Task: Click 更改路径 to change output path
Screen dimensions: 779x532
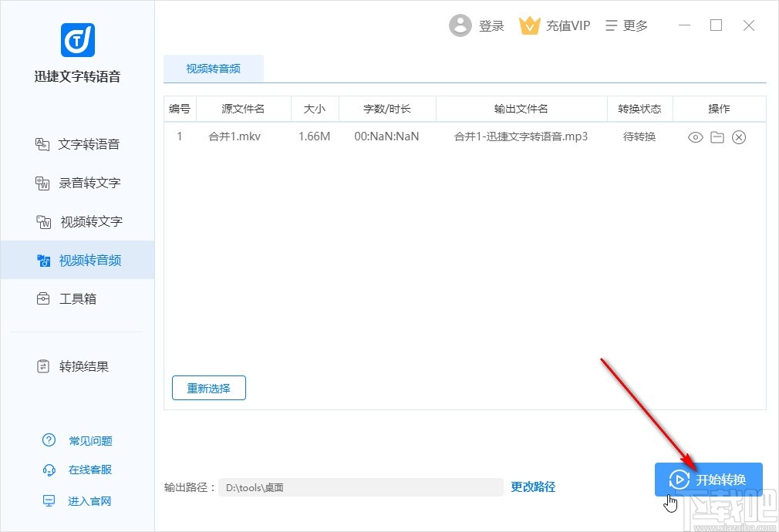Action: [x=534, y=487]
